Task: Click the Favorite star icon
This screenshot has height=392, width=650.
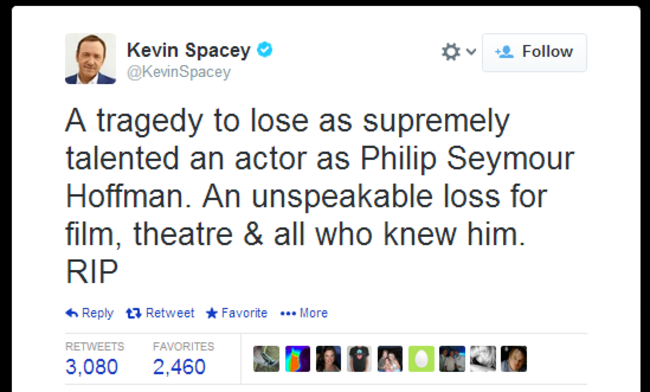Action: pyautogui.click(x=211, y=313)
